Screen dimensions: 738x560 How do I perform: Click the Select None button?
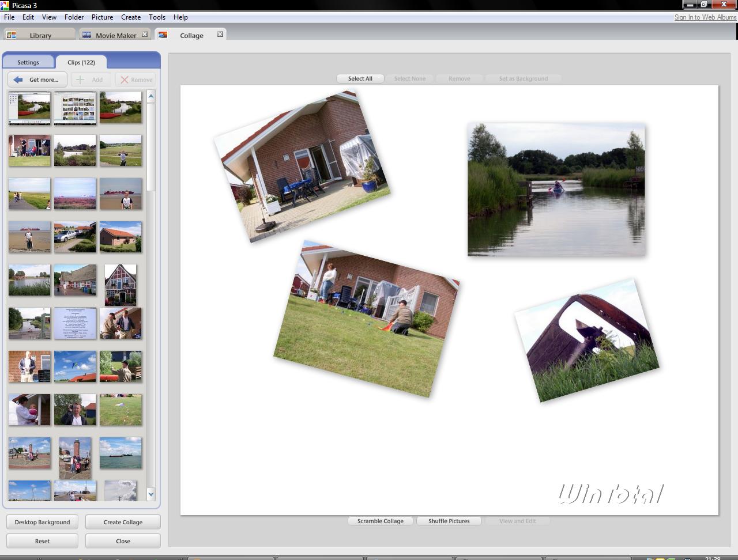click(410, 78)
